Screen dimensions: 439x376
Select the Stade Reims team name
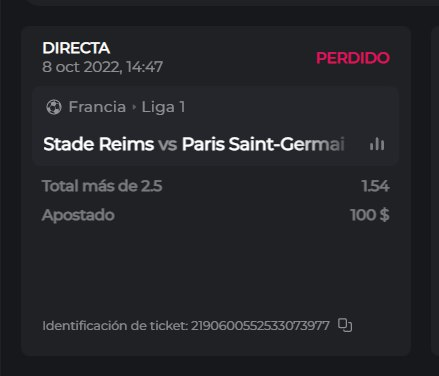[x=99, y=144]
